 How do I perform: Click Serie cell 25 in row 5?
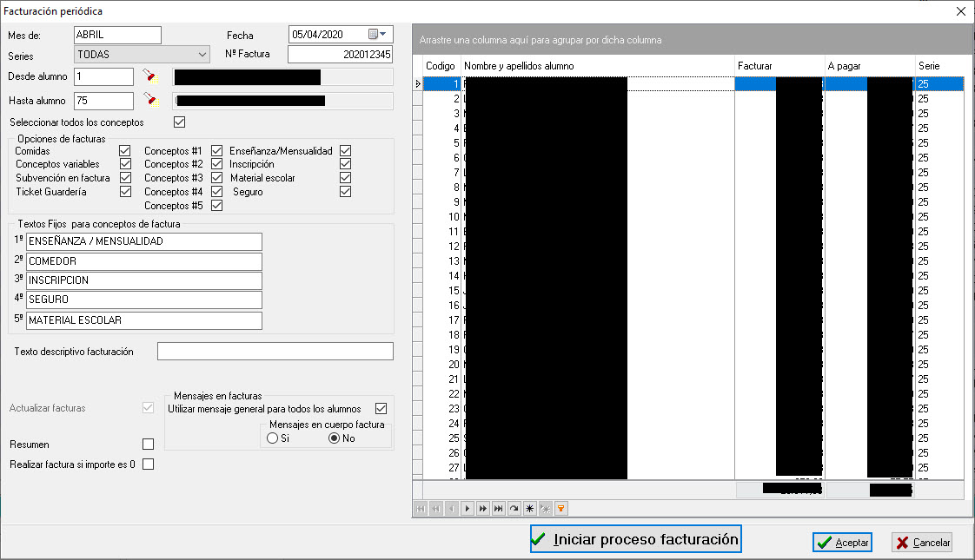coord(939,142)
